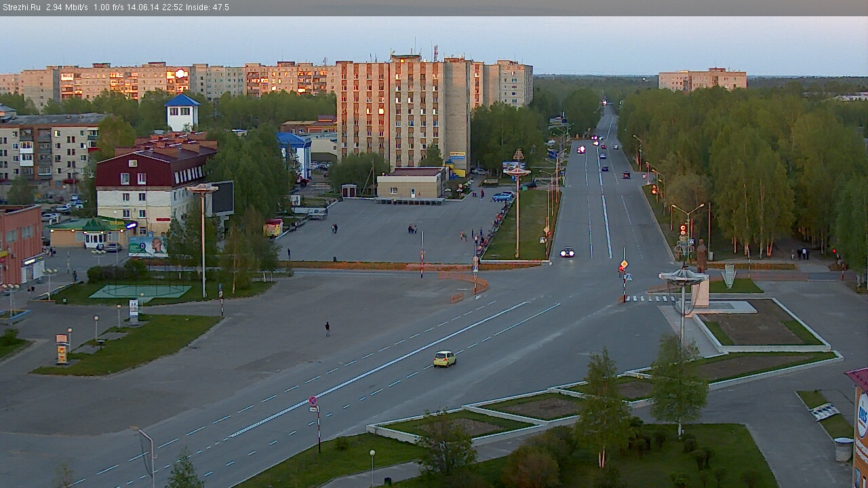Click the "Strezhi.Ru" overlay text

click(x=21, y=7)
